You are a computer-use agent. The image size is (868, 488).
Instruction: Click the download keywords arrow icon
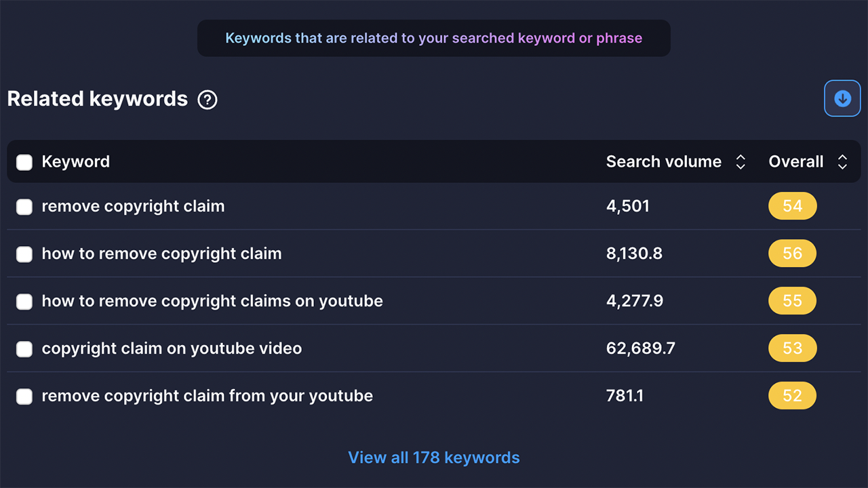[x=842, y=99]
